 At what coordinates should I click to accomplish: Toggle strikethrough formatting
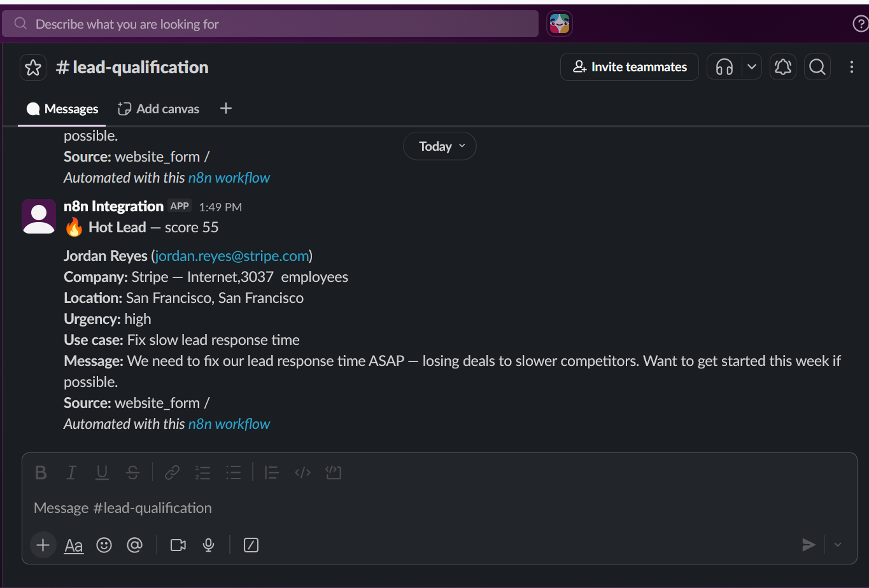132,473
